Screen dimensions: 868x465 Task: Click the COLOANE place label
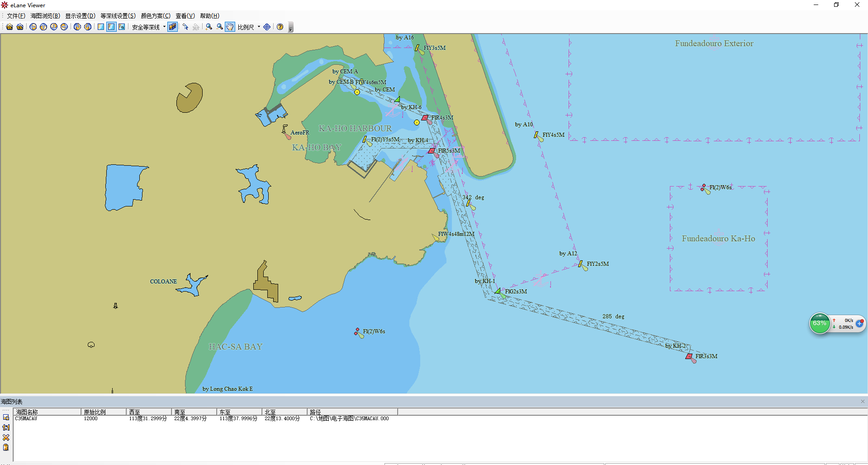pyautogui.click(x=163, y=282)
